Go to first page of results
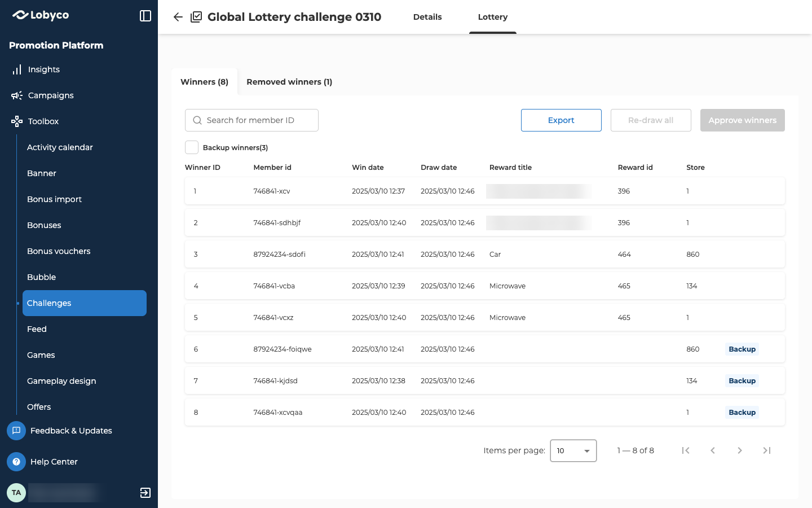The height and width of the screenshot is (508, 812). pyautogui.click(x=686, y=450)
